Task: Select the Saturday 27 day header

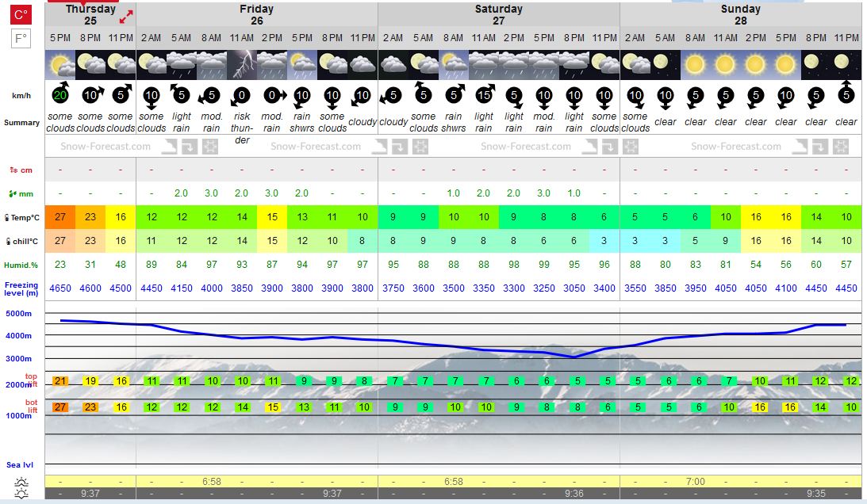Action: pos(499,15)
